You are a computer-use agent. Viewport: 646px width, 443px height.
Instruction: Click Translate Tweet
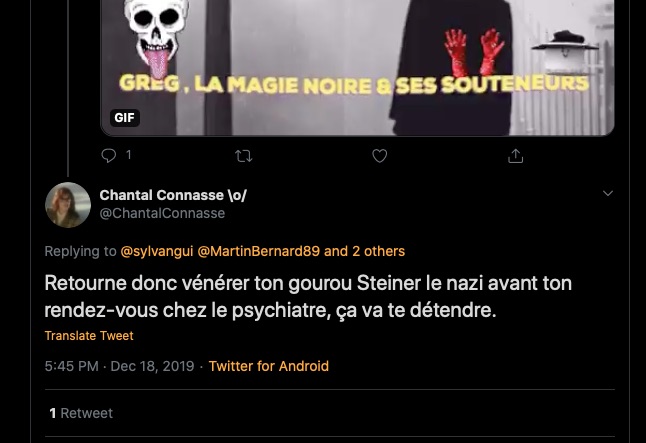tap(89, 336)
